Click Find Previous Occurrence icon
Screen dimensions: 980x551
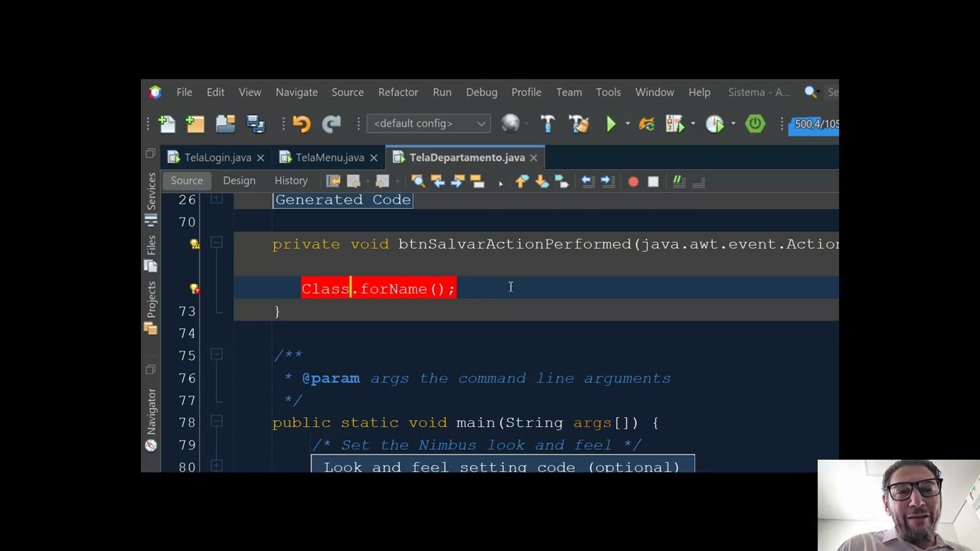coord(437,181)
